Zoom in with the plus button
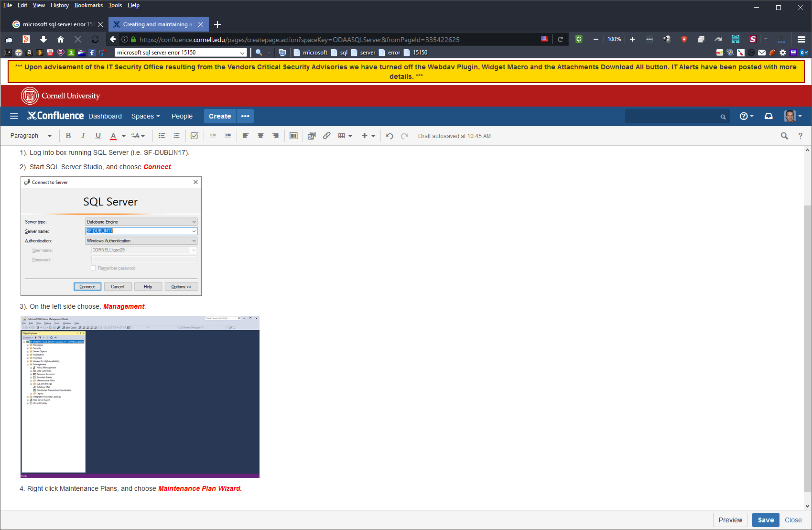This screenshot has width=812, height=530. pyautogui.click(x=632, y=39)
